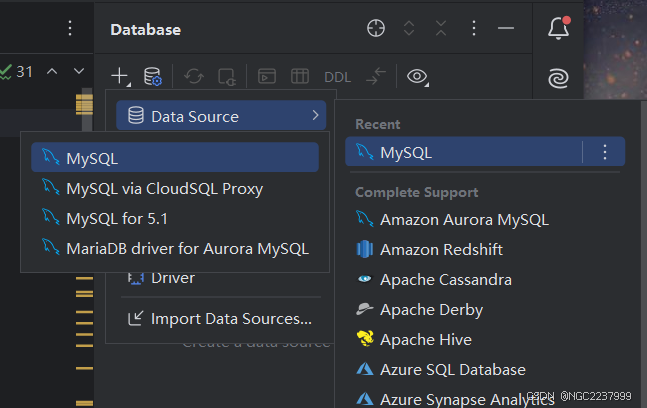Click the Collapse All arrows icon
This screenshot has width=647, height=408.
click(x=441, y=28)
